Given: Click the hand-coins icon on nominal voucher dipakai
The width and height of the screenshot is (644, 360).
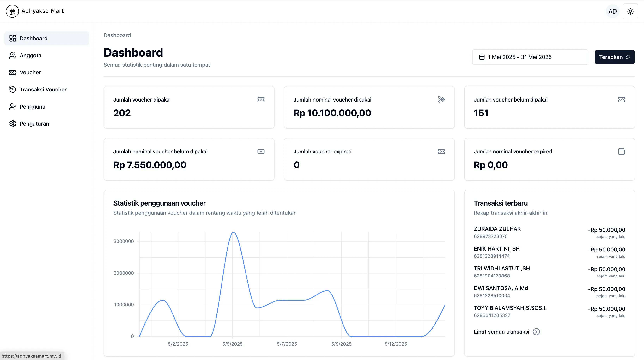Looking at the screenshot, I should pyautogui.click(x=441, y=100).
